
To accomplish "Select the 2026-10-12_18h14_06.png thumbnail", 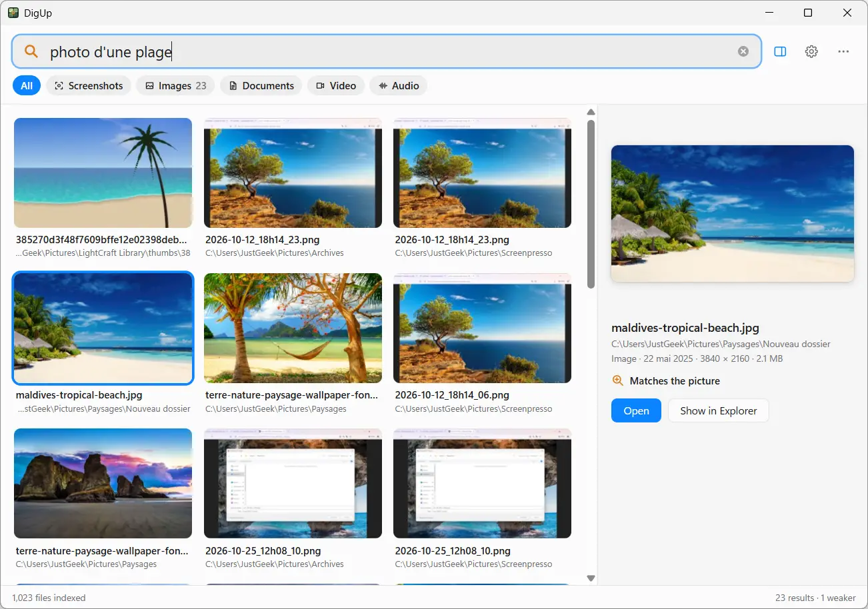I will click(x=482, y=328).
